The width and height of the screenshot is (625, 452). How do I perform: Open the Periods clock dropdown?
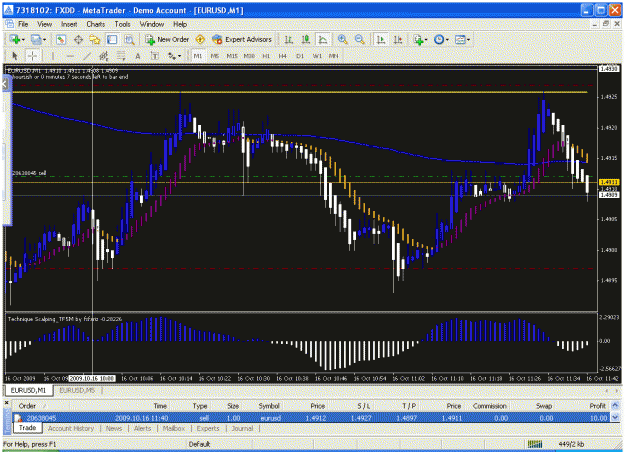coord(441,39)
